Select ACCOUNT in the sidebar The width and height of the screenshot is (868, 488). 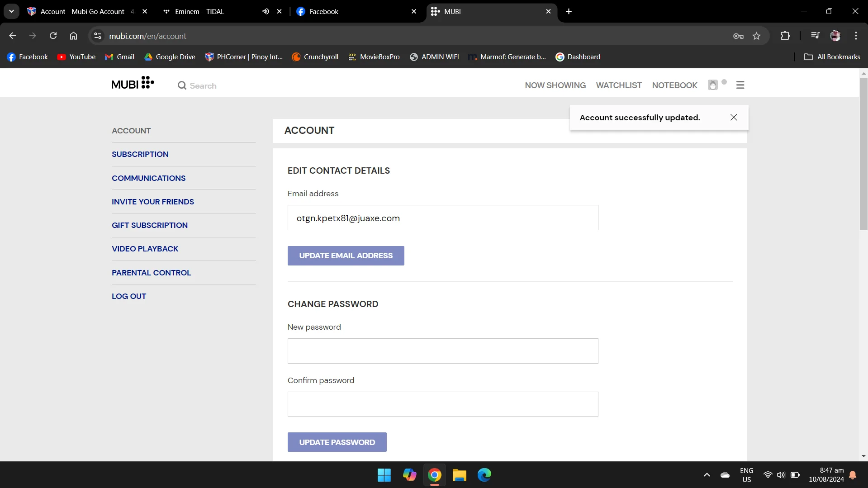[131, 131]
